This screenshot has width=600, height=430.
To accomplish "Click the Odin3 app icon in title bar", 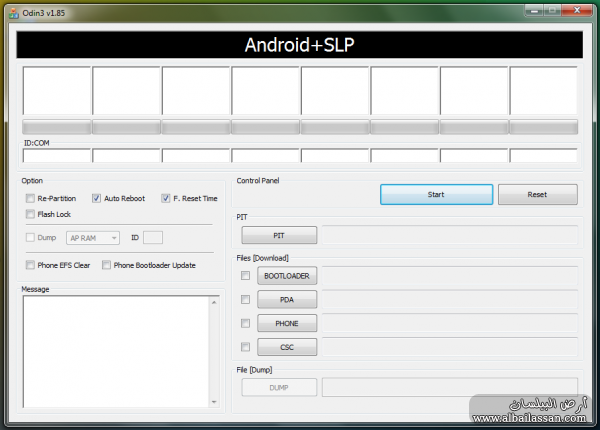I will click(14, 13).
